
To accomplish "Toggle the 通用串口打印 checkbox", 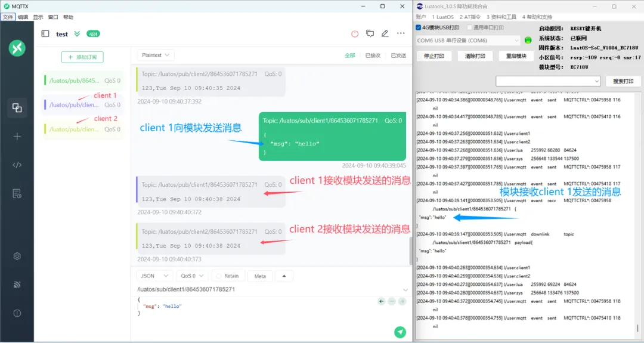I will [469, 27].
